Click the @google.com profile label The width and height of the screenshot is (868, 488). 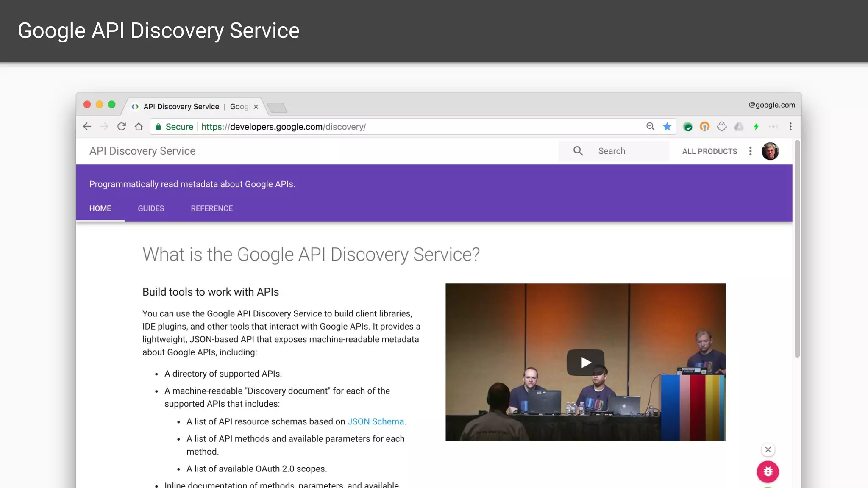[x=772, y=105]
